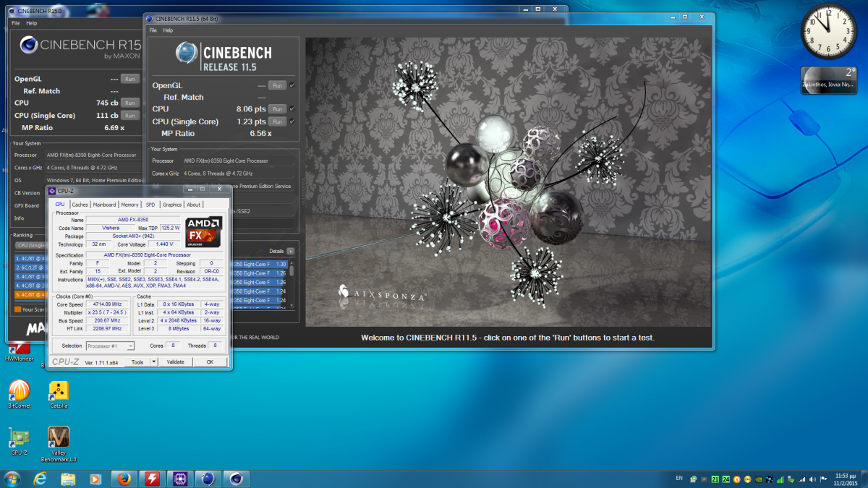
Task: Click the temperature 24 tray indicator
Action: tap(726, 479)
